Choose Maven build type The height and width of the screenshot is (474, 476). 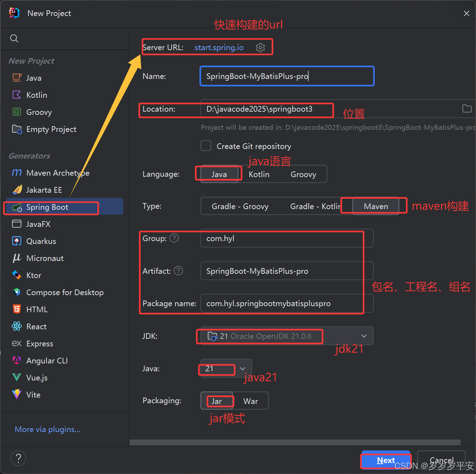[376, 206]
